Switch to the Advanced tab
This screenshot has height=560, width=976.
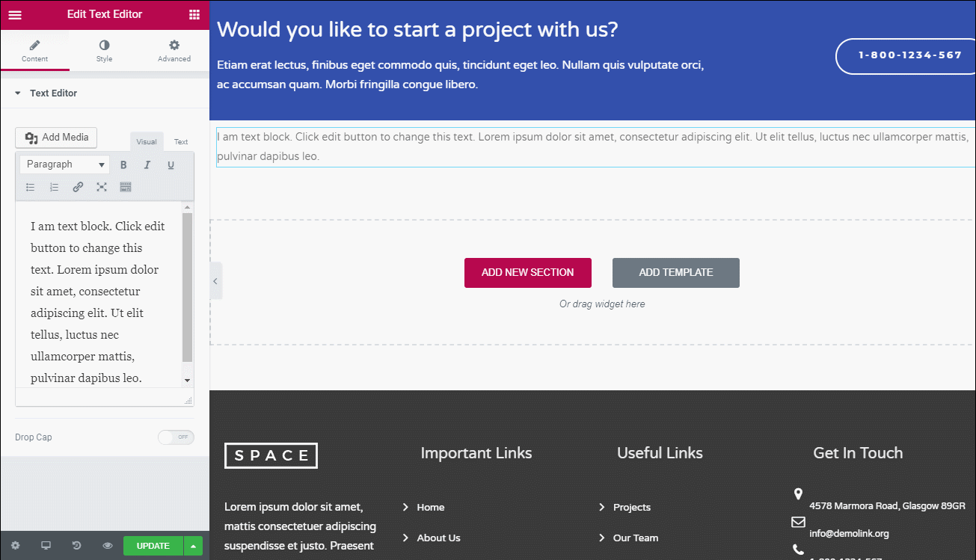point(174,51)
